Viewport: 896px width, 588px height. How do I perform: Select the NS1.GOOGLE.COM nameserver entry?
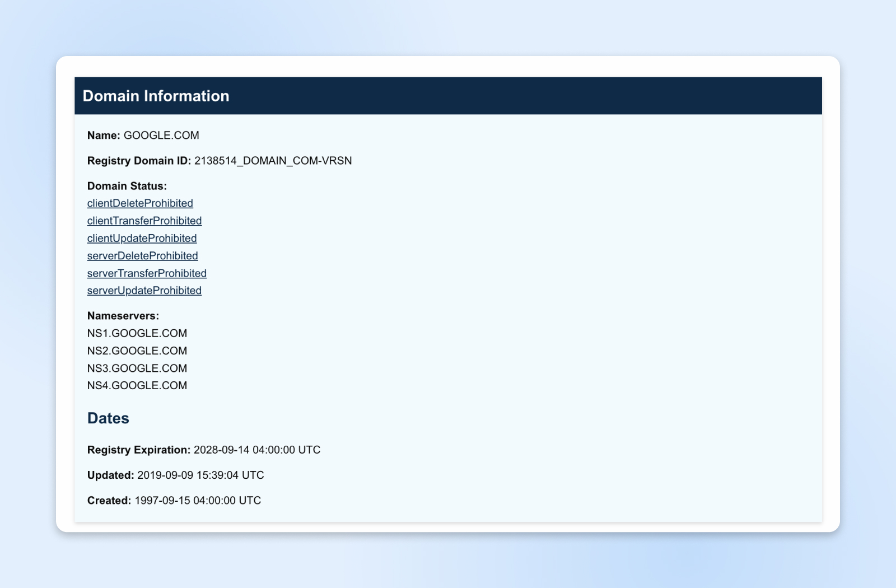(x=137, y=333)
